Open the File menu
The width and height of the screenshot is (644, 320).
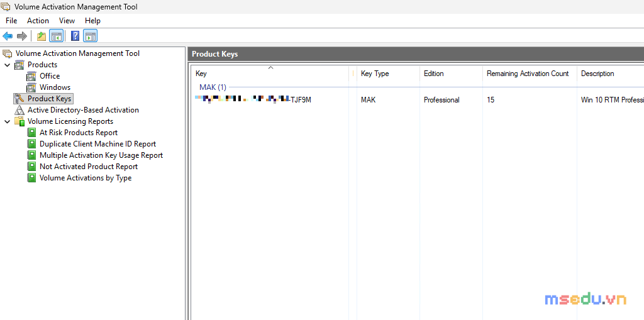pyautogui.click(x=11, y=21)
